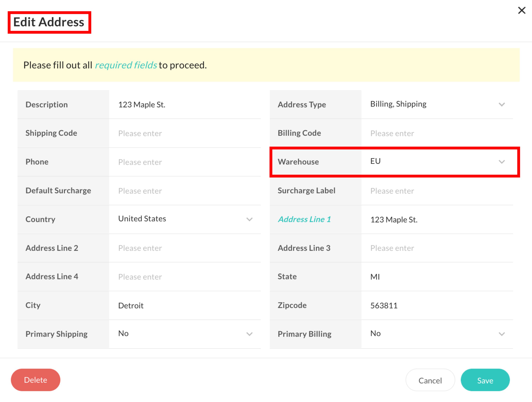Save the address changes
532x402 pixels.
[x=485, y=380]
